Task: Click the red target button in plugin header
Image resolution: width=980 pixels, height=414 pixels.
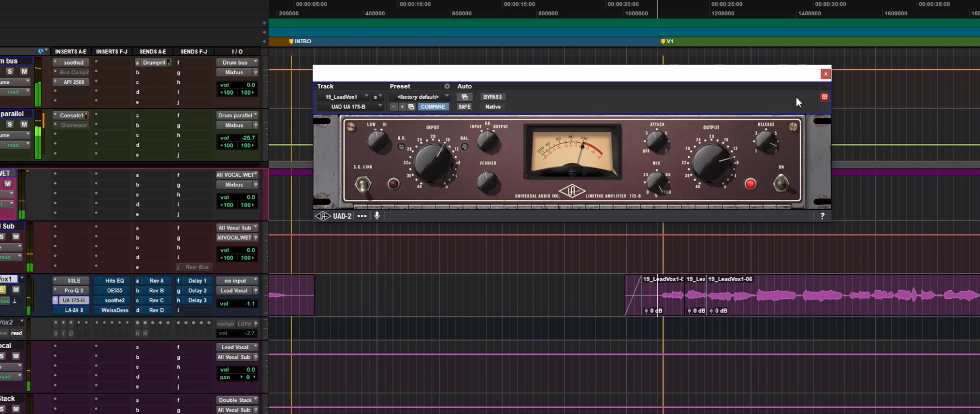Action: click(824, 97)
